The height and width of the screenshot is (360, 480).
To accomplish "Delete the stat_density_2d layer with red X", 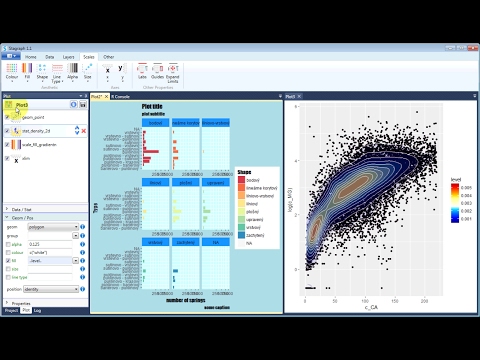I will click(x=84, y=131).
